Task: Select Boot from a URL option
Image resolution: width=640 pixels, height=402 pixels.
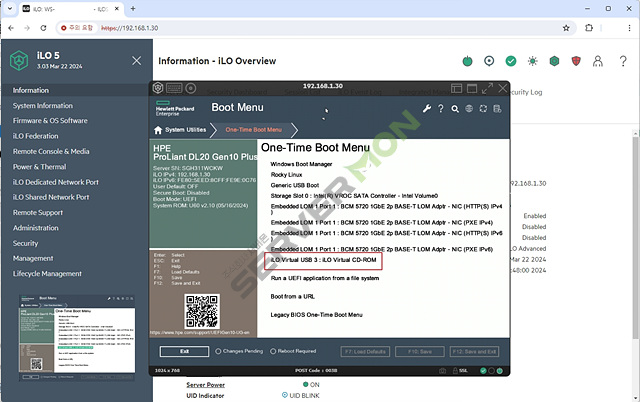Action: (x=293, y=297)
